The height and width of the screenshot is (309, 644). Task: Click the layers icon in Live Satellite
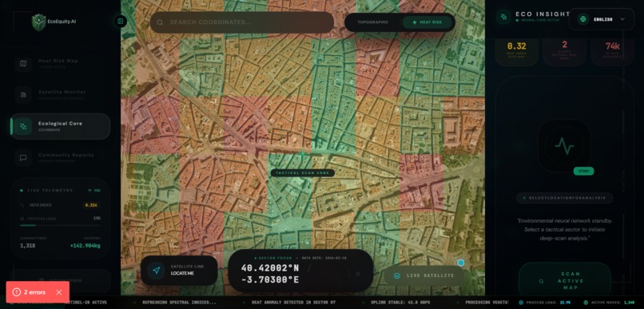(x=397, y=275)
